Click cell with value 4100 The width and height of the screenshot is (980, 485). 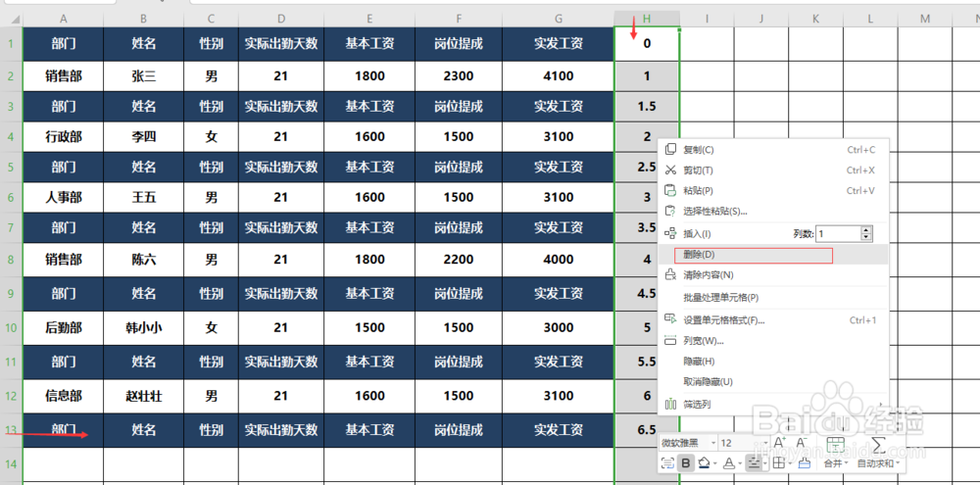point(559,76)
